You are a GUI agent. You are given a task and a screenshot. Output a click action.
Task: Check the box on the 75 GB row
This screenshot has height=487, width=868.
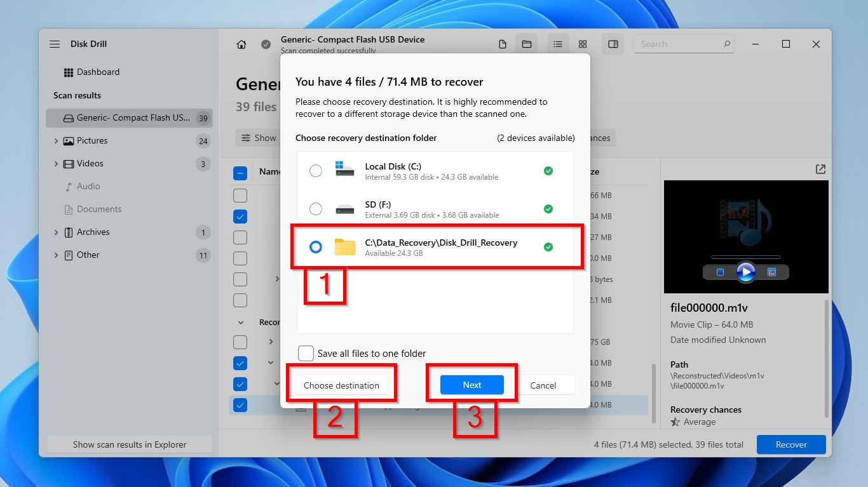(240, 342)
